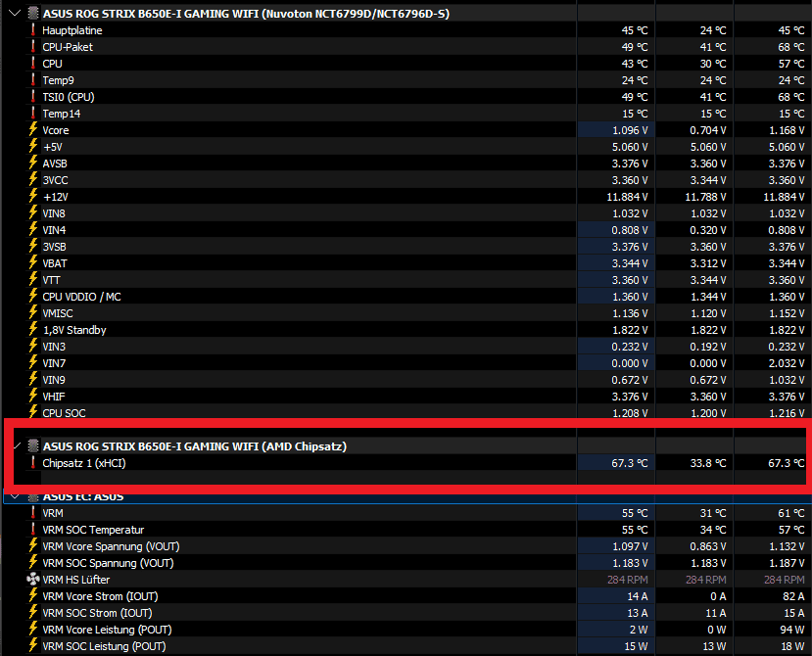Click lightning icon of VRM SOC Leistung (POUT)
812x656 pixels.
[x=33, y=645]
